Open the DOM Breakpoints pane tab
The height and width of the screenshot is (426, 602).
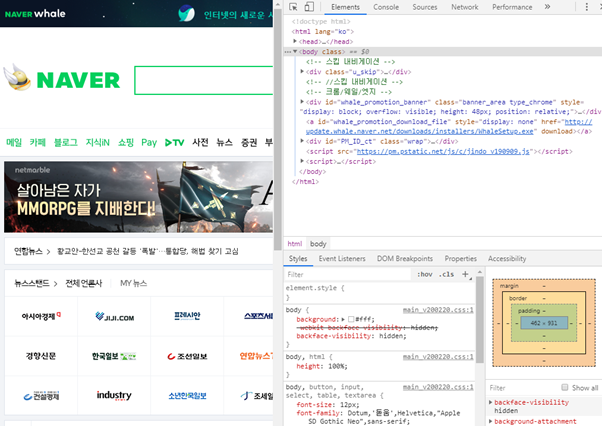click(405, 259)
